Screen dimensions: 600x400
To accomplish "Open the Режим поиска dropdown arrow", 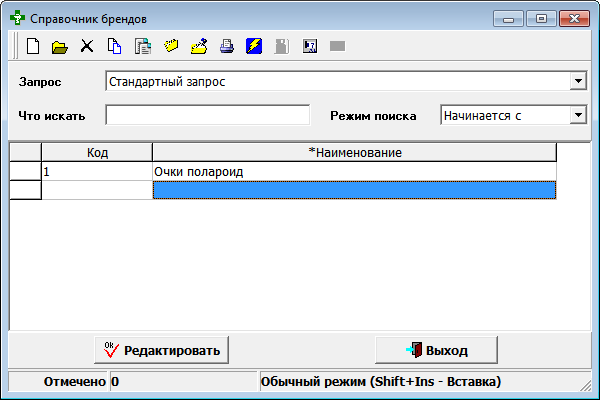I will point(578,115).
